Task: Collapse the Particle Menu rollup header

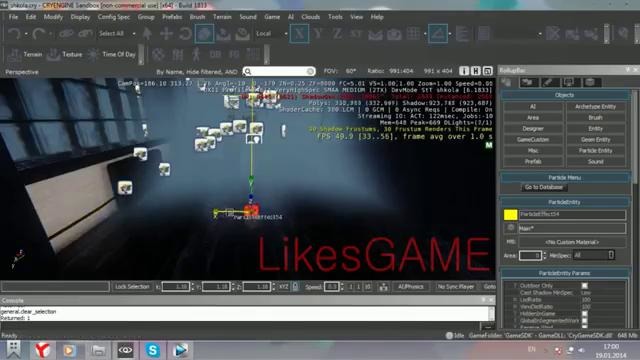Action: pos(564,178)
